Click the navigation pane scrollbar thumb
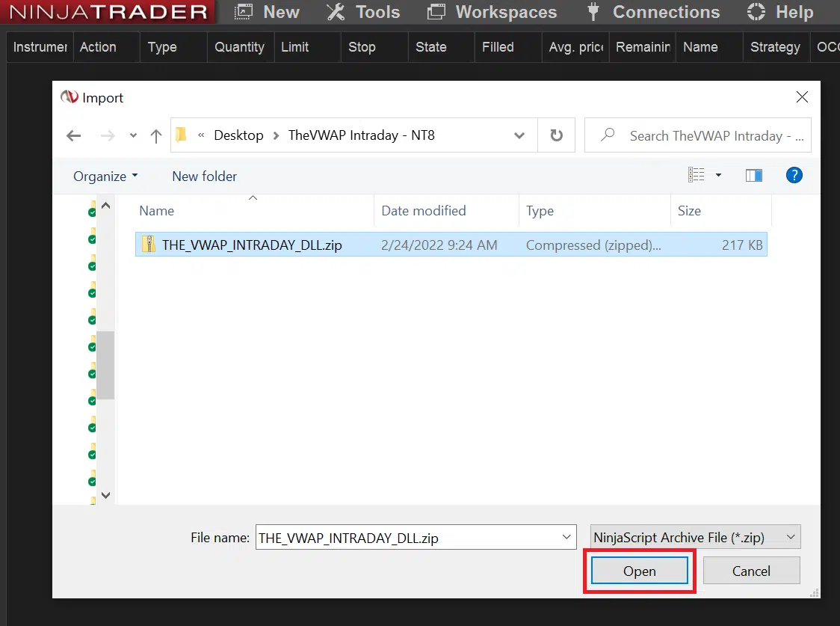 tap(106, 365)
